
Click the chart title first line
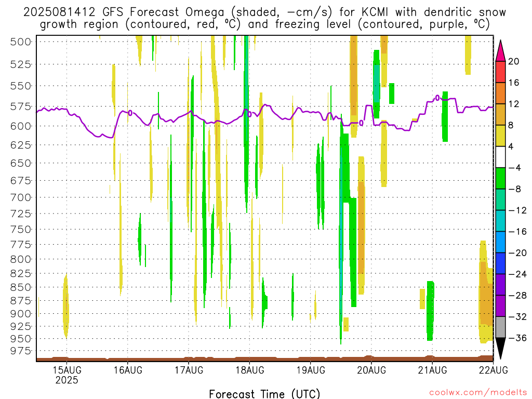pyautogui.click(x=264, y=12)
